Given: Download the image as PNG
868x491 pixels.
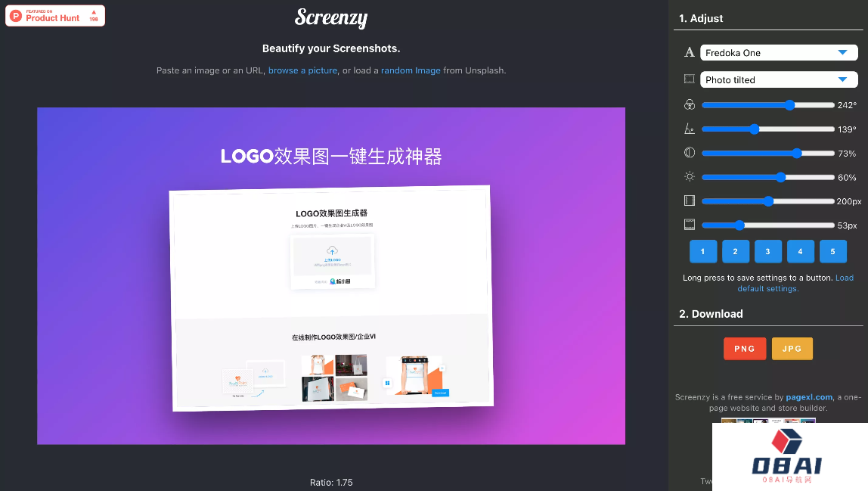Looking at the screenshot, I should point(745,349).
